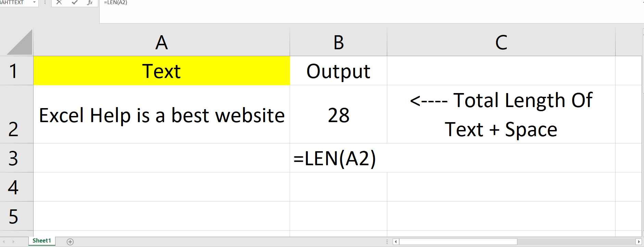Select column A header
The image size is (644, 247).
(x=161, y=42)
